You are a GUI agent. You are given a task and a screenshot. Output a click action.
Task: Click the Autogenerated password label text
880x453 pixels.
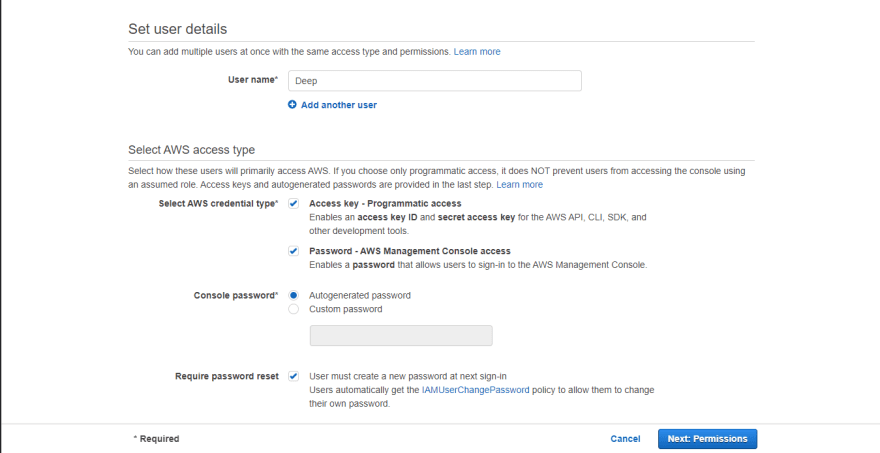[x=360, y=295]
